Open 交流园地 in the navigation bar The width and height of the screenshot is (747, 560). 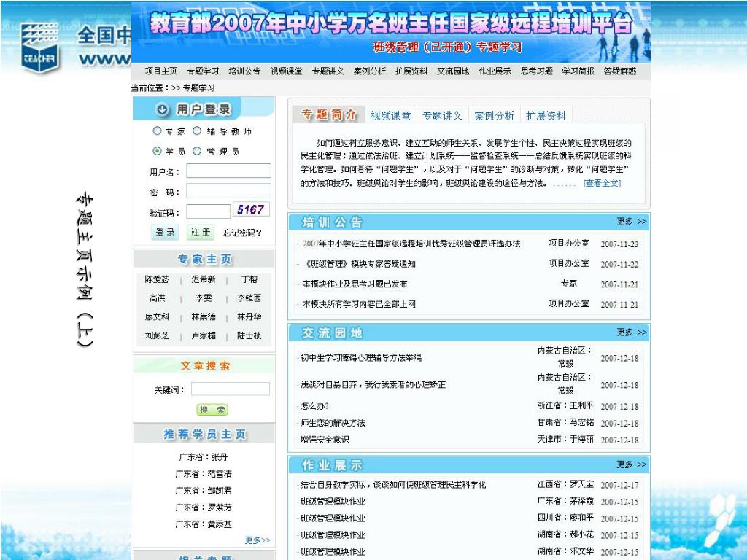(x=453, y=71)
